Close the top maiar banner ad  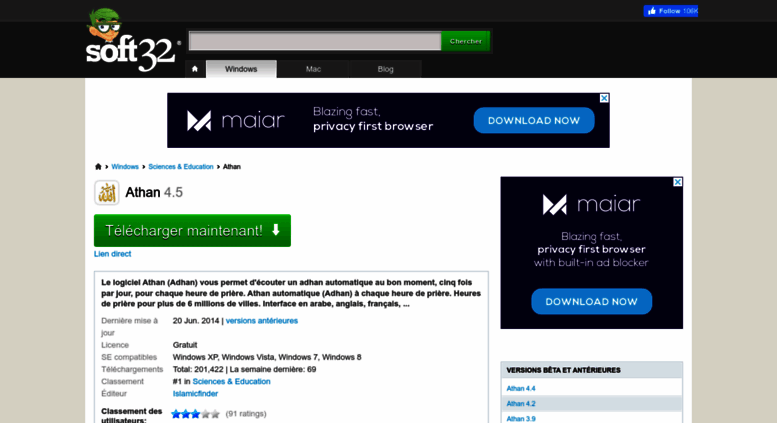coord(604,98)
